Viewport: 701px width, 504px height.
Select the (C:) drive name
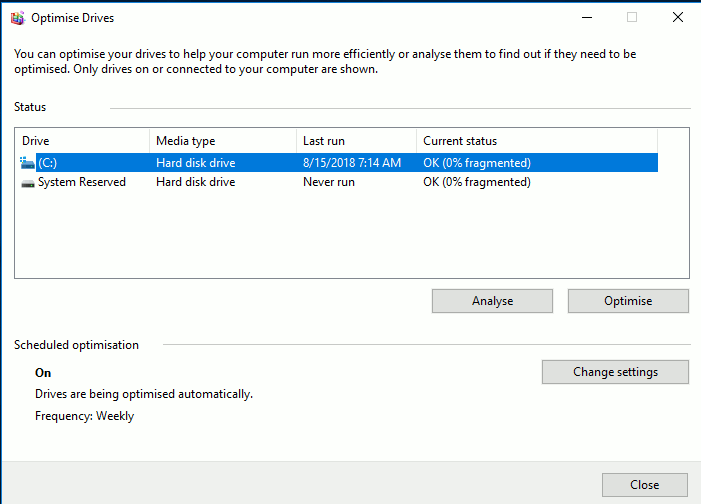47,163
